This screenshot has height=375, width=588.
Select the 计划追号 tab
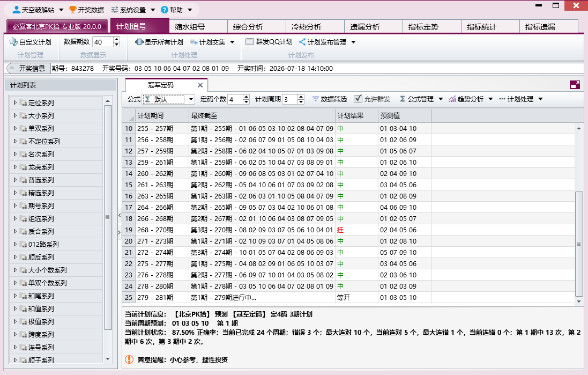tap(139, 26)
